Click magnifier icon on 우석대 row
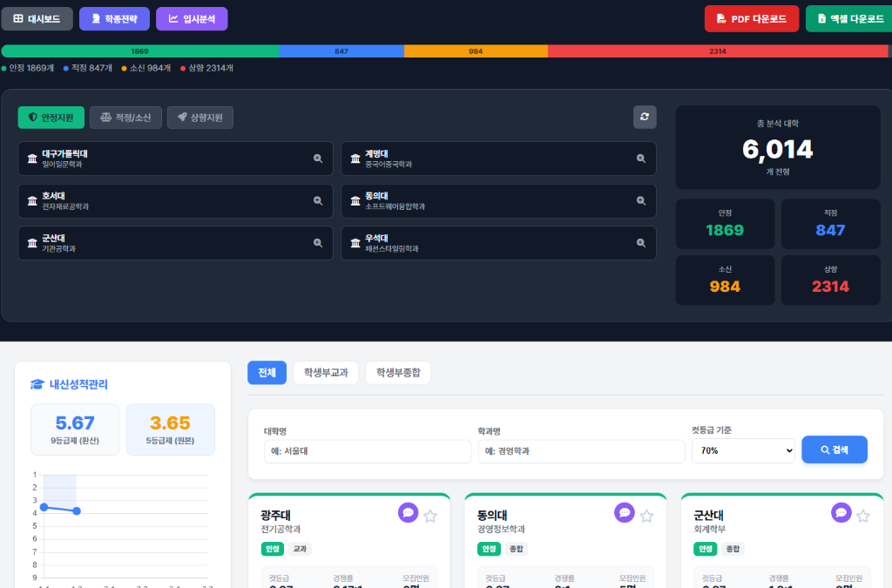 641,243
